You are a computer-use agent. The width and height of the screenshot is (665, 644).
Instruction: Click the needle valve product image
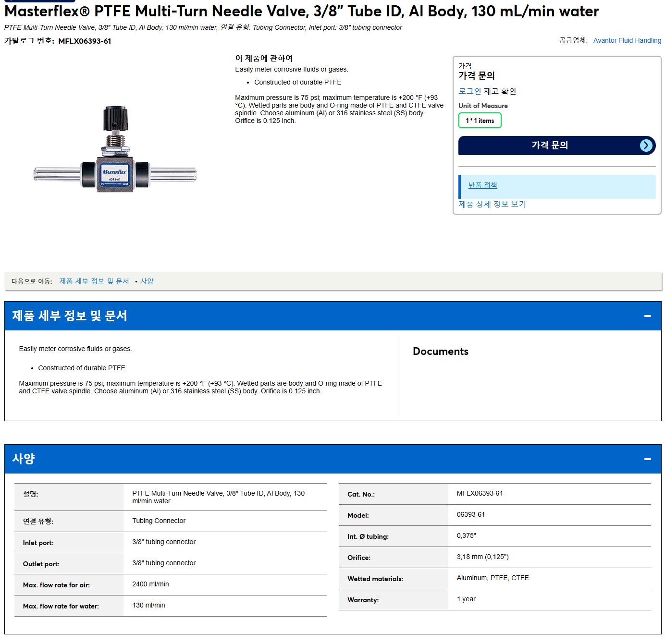(115, 149)
